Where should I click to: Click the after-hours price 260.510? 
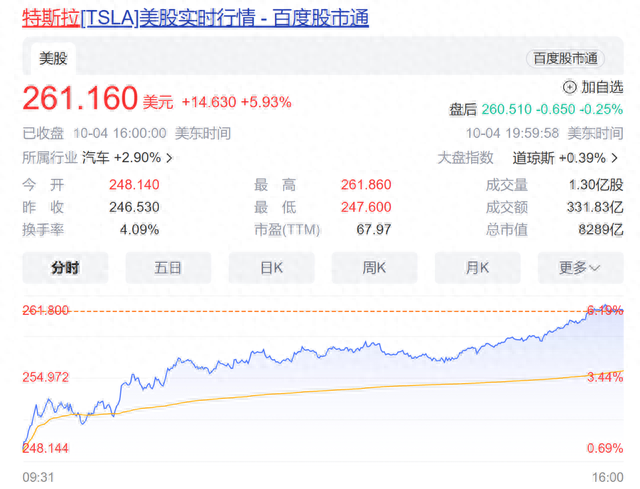[x=507, y=109]
